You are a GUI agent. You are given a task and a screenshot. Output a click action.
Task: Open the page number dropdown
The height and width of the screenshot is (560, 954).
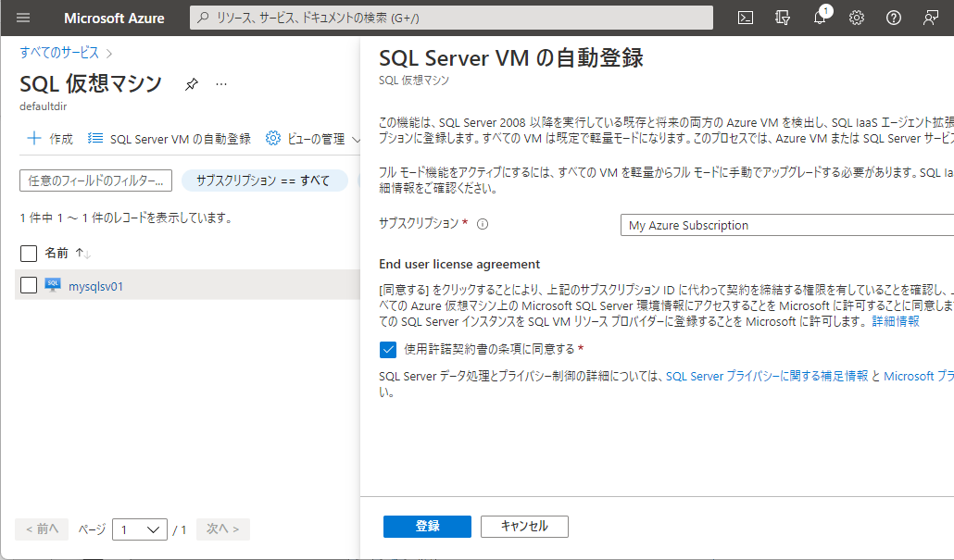[139, 529]
